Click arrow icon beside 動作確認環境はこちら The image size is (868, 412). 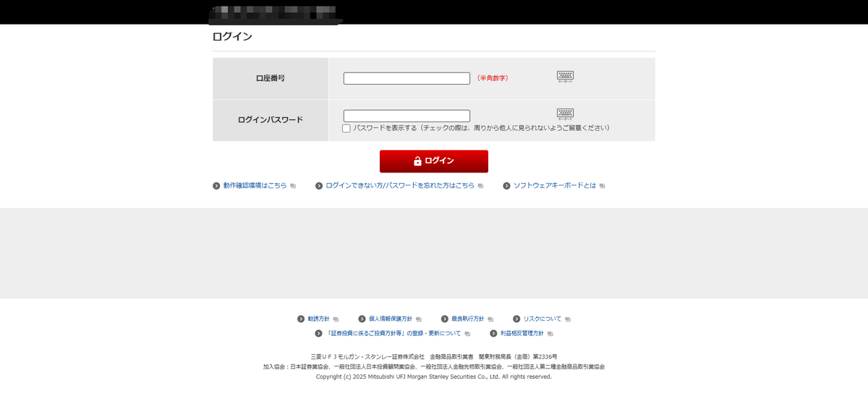(216, 185)
